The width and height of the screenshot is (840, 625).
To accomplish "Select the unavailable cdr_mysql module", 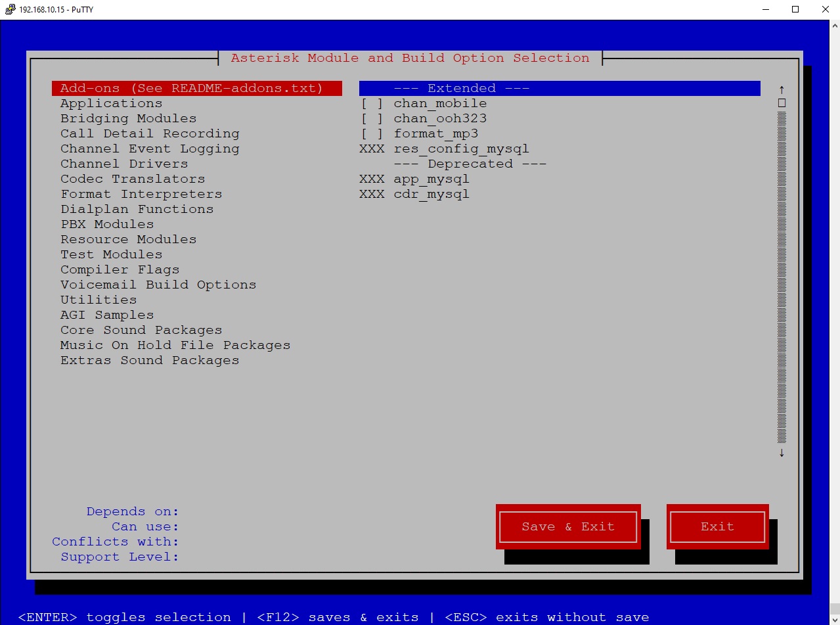I will (414, 194).
